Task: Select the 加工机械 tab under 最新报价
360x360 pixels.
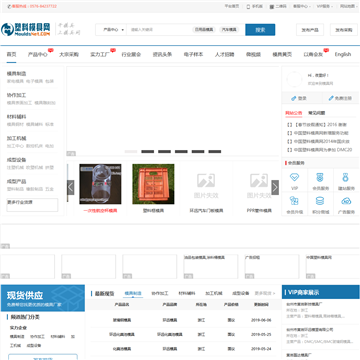Action: [x=214, y=293]
